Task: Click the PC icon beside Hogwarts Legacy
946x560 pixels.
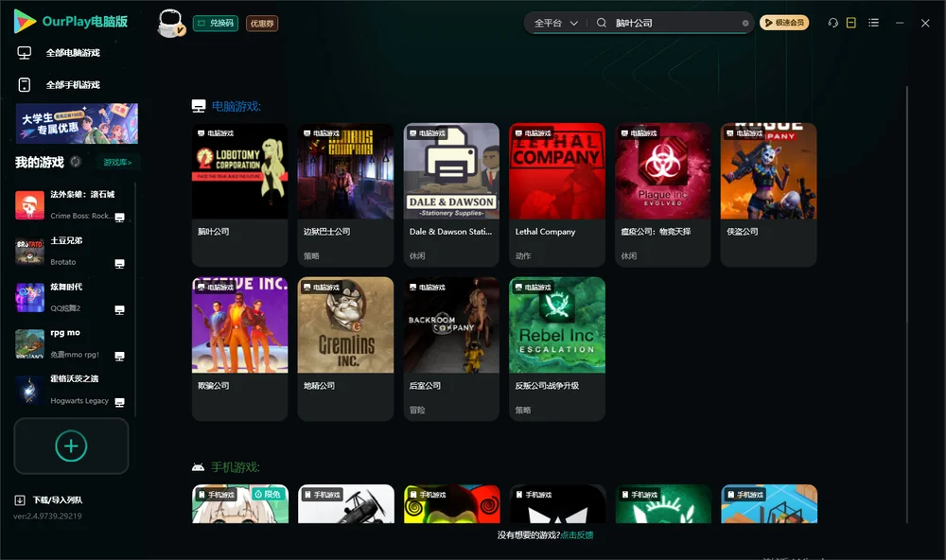Action: [119, 403]
